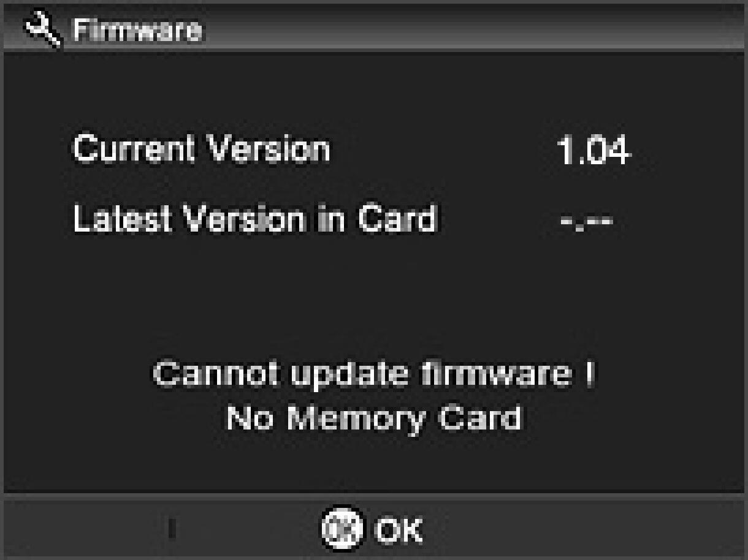
Task: Select the Current Version label
Action: 201,149
